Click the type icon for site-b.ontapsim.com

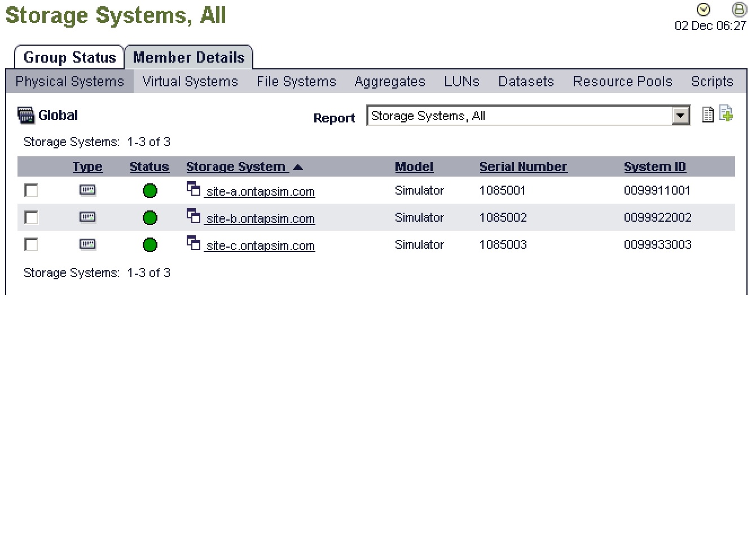point(87,217)
